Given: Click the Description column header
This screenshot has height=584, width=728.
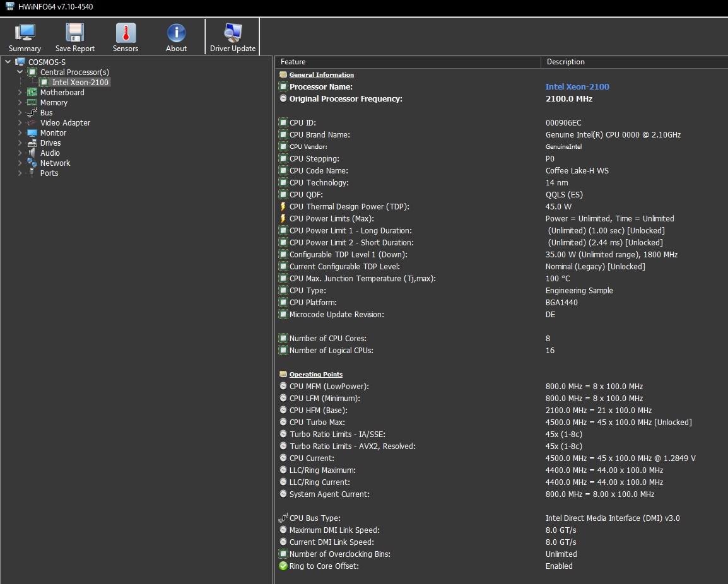Looking at the screenshot, I should [x=565, y=62].
